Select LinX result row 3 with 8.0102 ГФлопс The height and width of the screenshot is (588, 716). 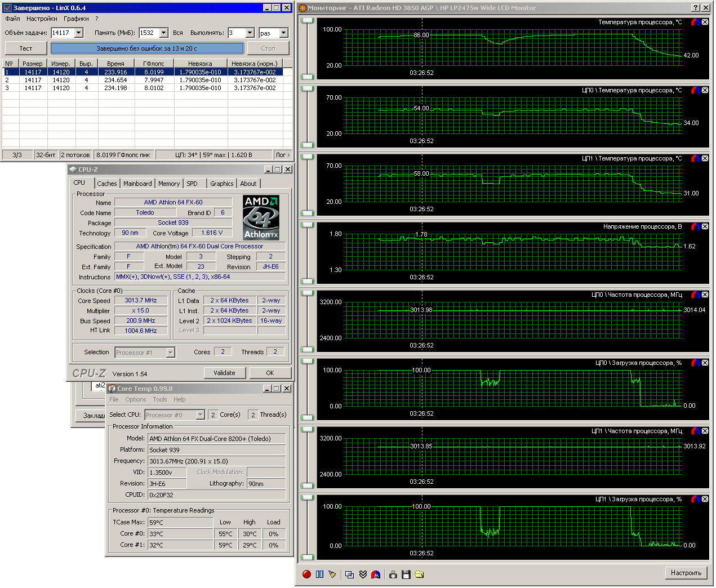coord(148,88)
